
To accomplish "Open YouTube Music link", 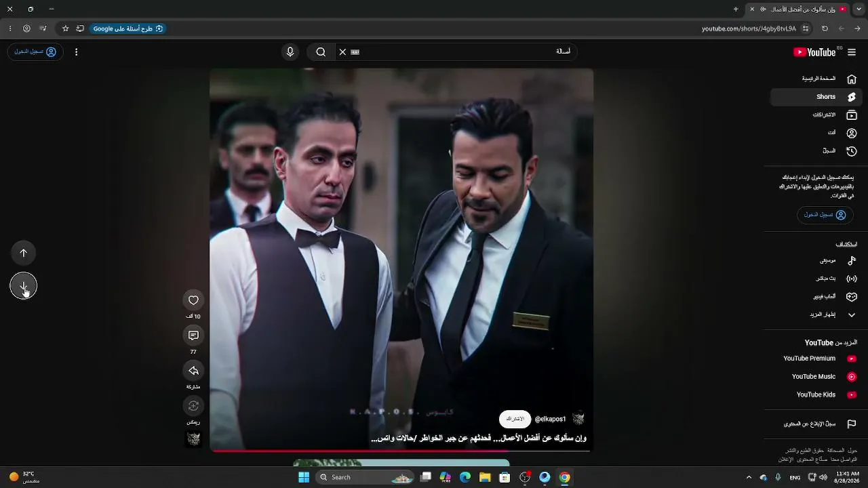I will click(x=816, y=377).
